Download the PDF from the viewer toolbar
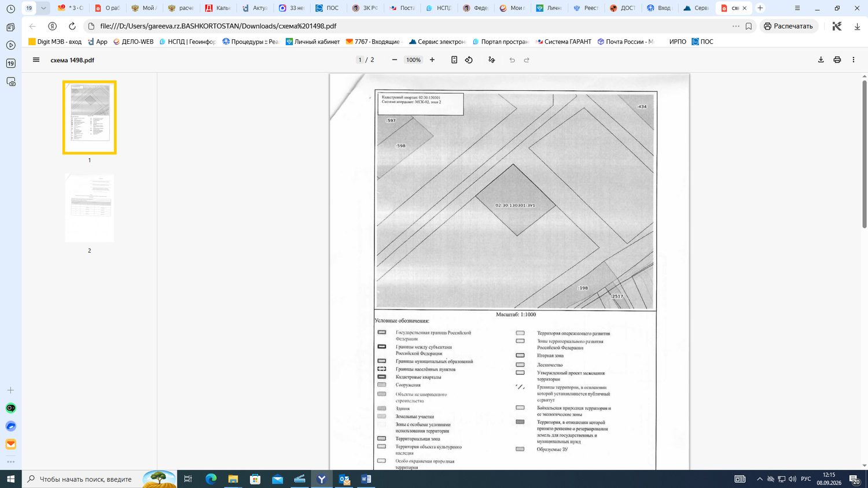The height and width of the screenshot is (488, 868). pos(821,60)
